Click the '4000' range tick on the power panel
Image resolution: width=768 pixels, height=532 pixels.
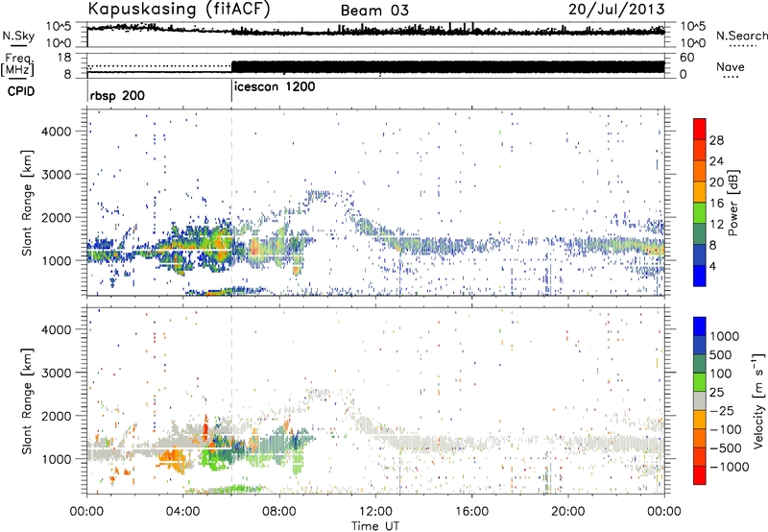click(x=57, y=132)
